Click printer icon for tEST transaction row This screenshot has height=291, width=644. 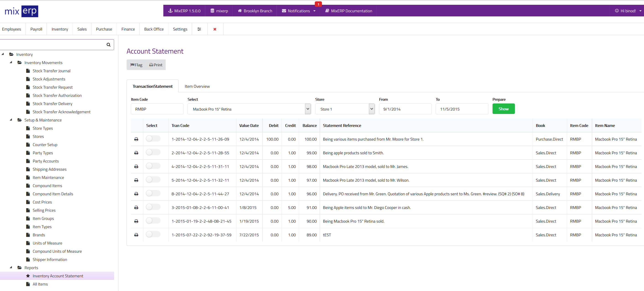pyautogui.click(x=136, y=235)
